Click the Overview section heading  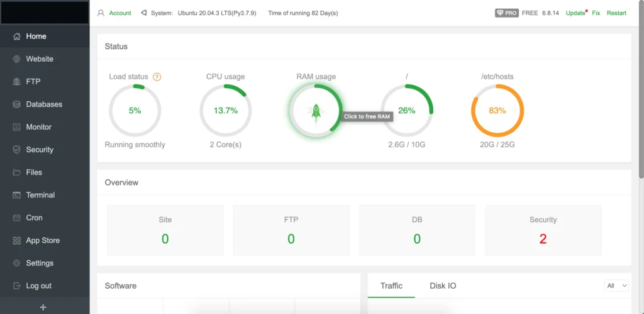pyautogui.click(x=121, y=182)
